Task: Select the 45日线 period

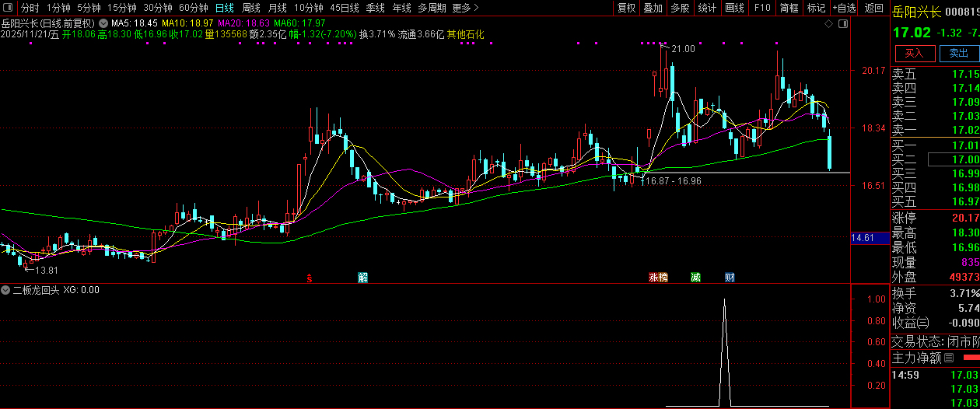Action: click(x=344, y=8)
